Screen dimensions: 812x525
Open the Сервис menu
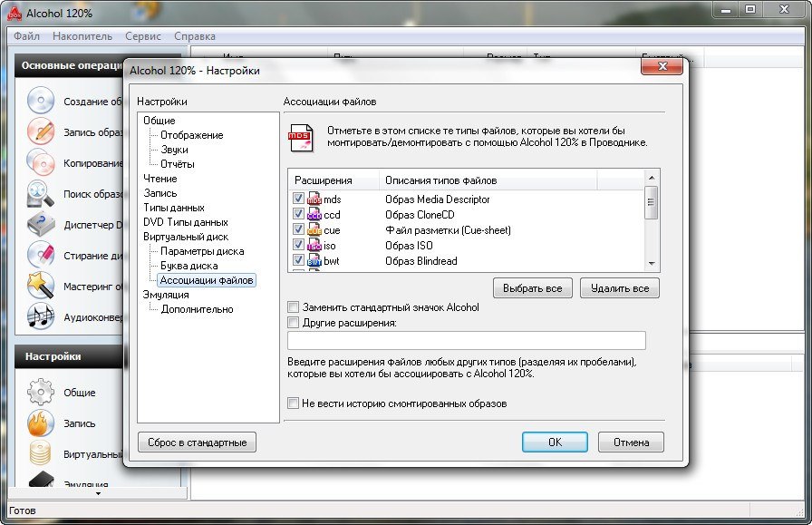tap(143, 36)
